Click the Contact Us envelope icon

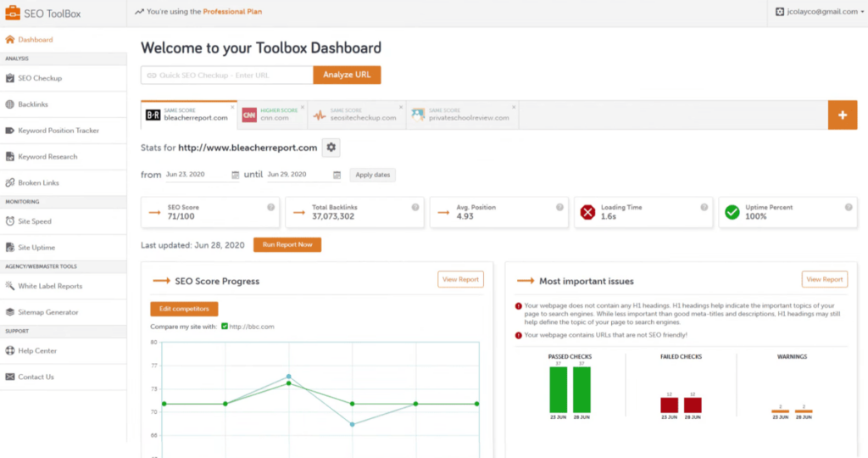pos(10,377)
